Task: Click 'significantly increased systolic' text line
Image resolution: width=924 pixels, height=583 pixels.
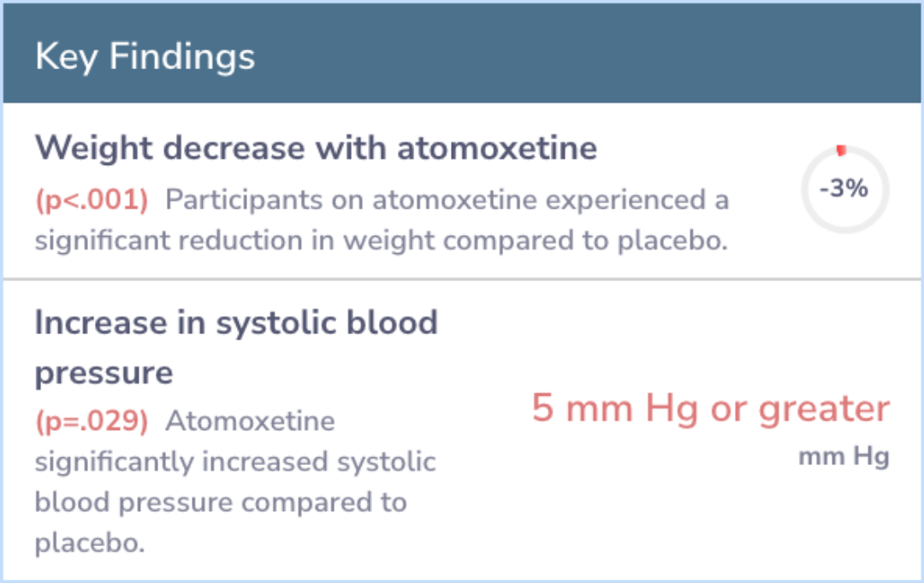Action: [x=235, y=462]
